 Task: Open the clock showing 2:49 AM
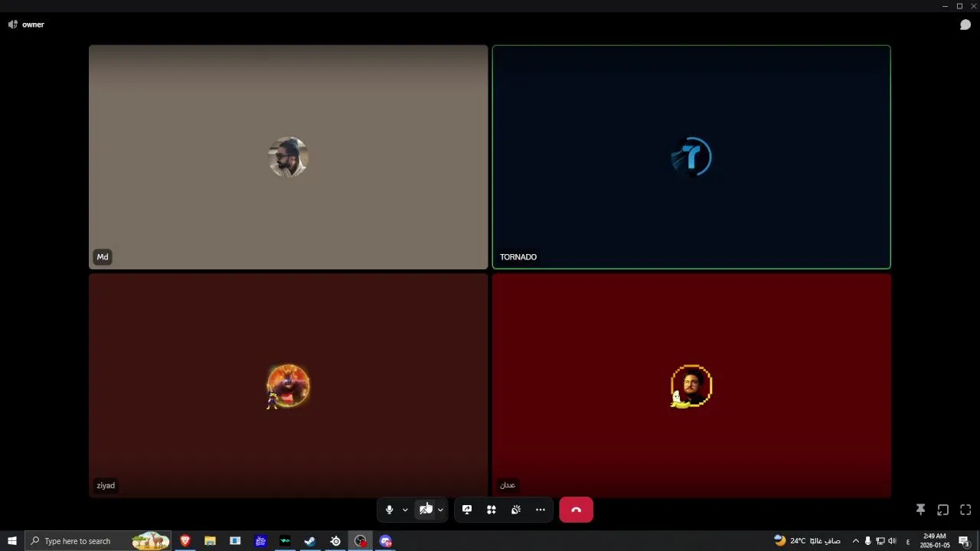click(x=935, y=541)
